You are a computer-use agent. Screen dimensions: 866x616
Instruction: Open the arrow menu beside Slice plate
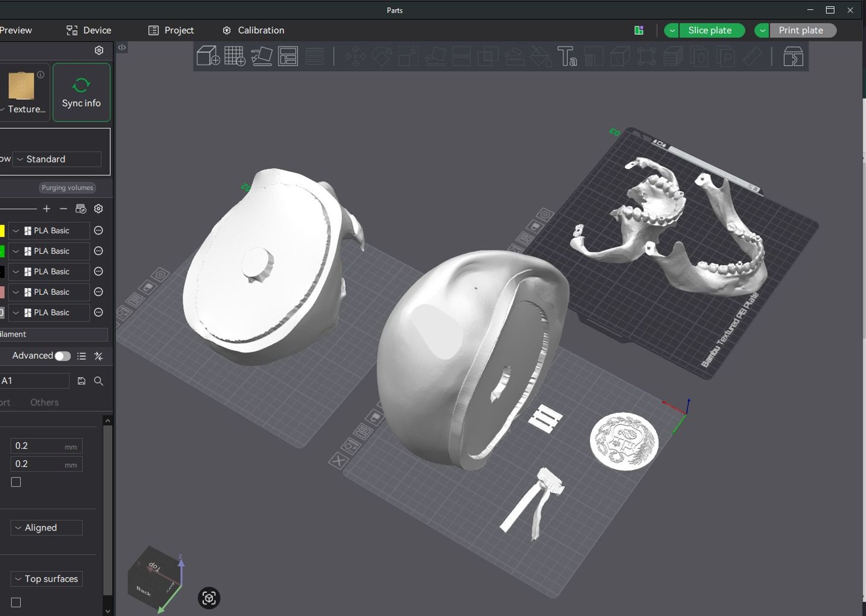point(671,30)
